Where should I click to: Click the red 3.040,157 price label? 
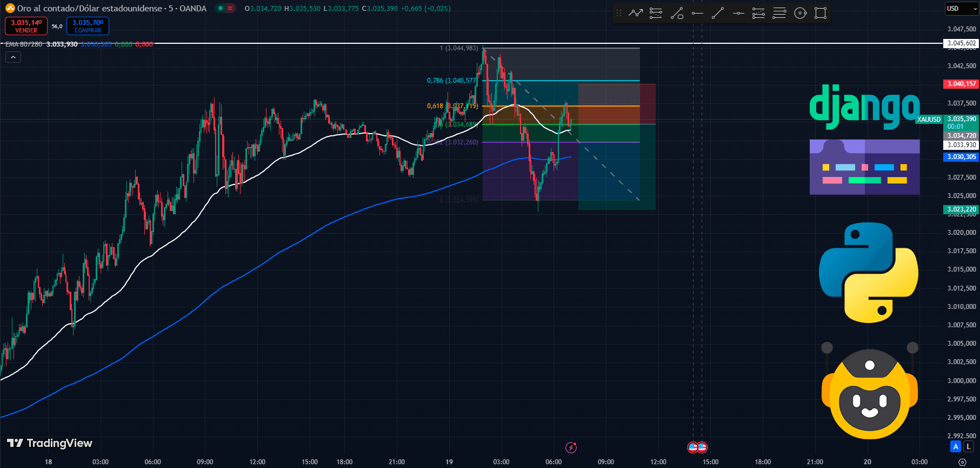[962, 84]
